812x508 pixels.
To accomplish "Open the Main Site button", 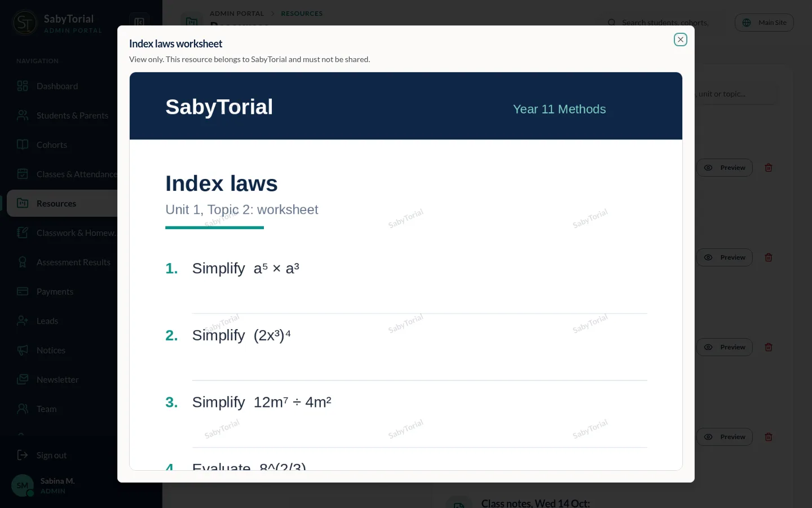I will [764, 23].
